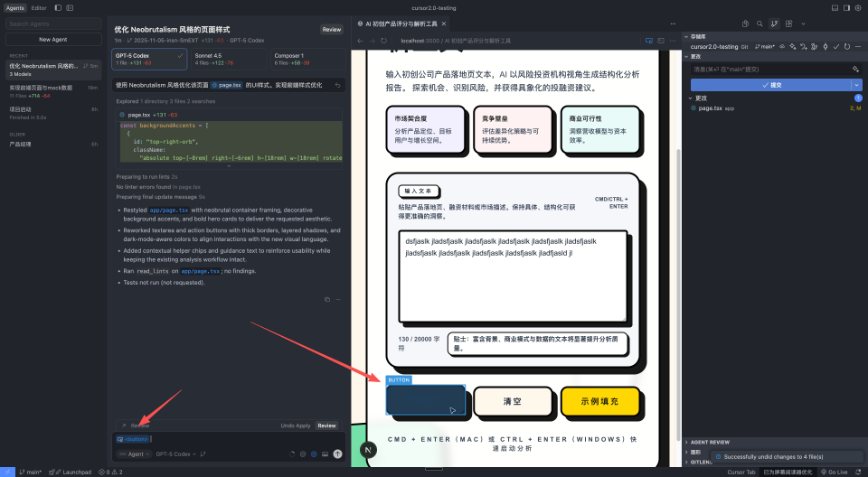Click the browser back arrow
868x477 pixels.
pyautogui.click(x=360, y=41)
